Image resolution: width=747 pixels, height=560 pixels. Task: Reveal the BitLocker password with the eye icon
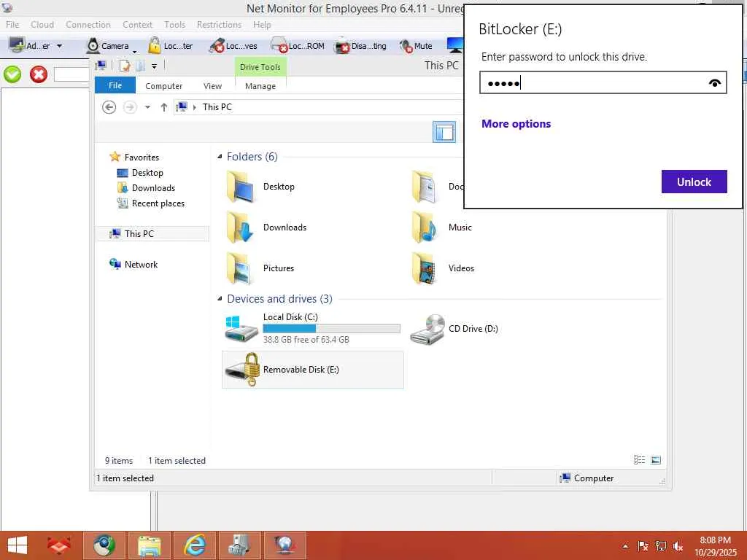714,83
